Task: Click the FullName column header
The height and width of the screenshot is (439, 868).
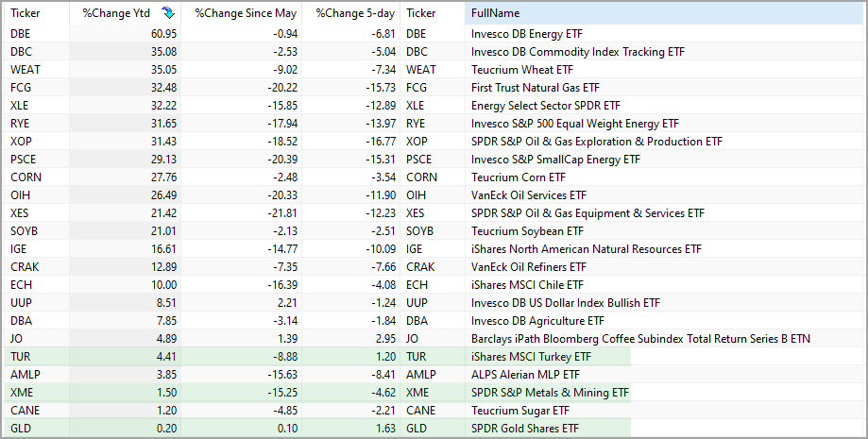Action: (664, 13)
